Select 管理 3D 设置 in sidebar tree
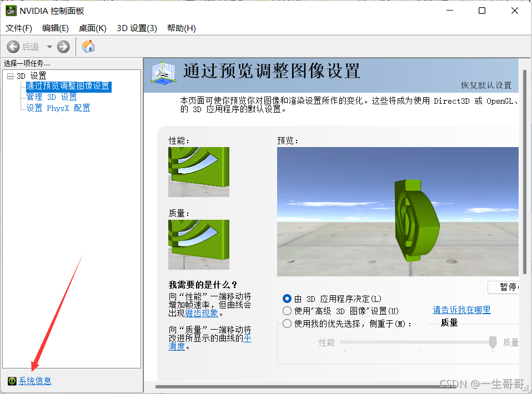 [53, 97]
